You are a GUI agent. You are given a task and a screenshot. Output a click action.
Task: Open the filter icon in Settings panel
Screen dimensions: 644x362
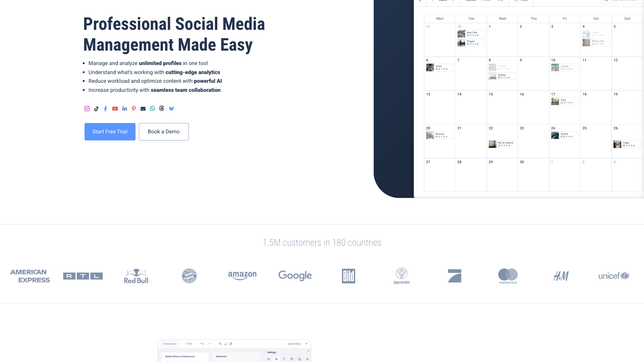click(284, 360)
